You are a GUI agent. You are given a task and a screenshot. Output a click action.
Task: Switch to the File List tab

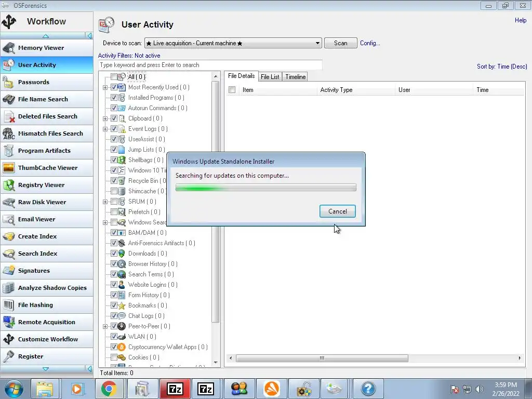(270, 77)
